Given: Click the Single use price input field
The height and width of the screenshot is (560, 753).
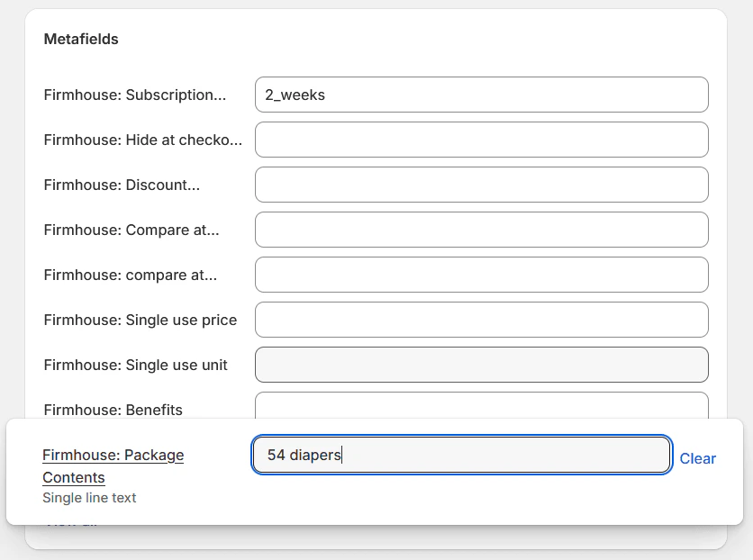Looking at the screenshot, I should (481, 320).
